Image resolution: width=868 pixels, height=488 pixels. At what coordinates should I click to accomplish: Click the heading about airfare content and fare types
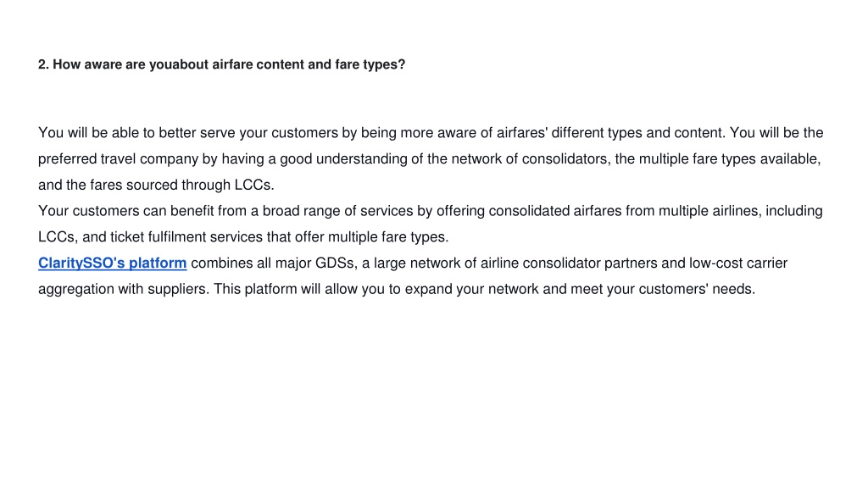click(221, 64)
